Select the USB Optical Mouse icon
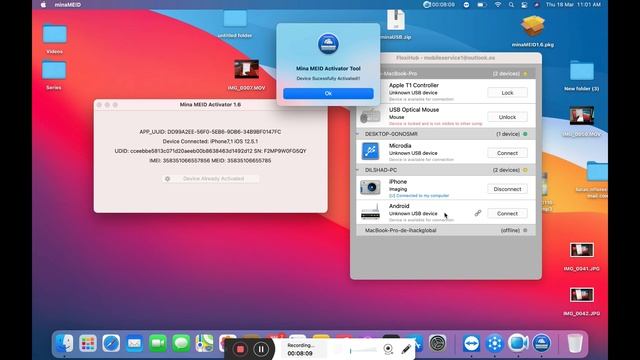 tap(370, 116)
